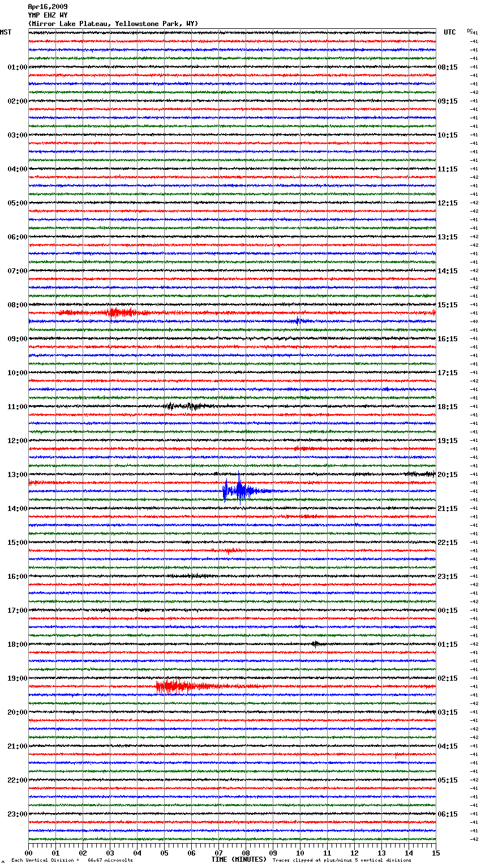Click the 14:15 UTC time label
The height and width of the screenshot is (868, 481).
click(x=448, y=271)
